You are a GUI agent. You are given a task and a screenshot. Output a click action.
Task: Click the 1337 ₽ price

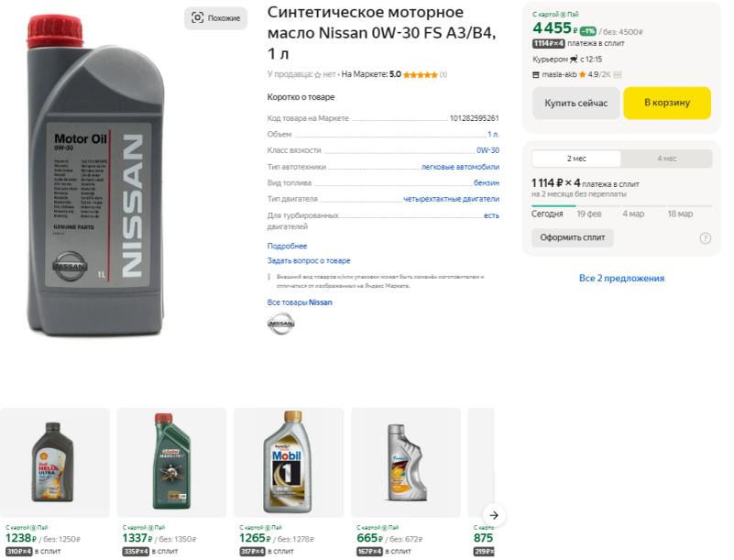pyautogui.click(x=137, y=539)
